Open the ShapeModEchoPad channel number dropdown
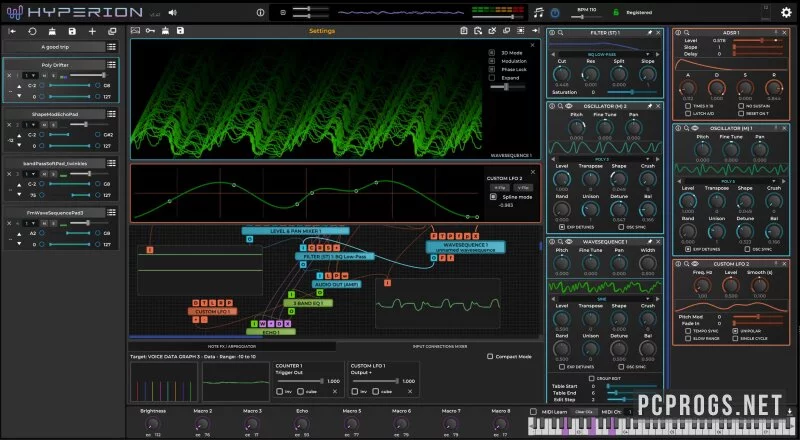This screenshot has height=440, width=800. pos(31,125)
